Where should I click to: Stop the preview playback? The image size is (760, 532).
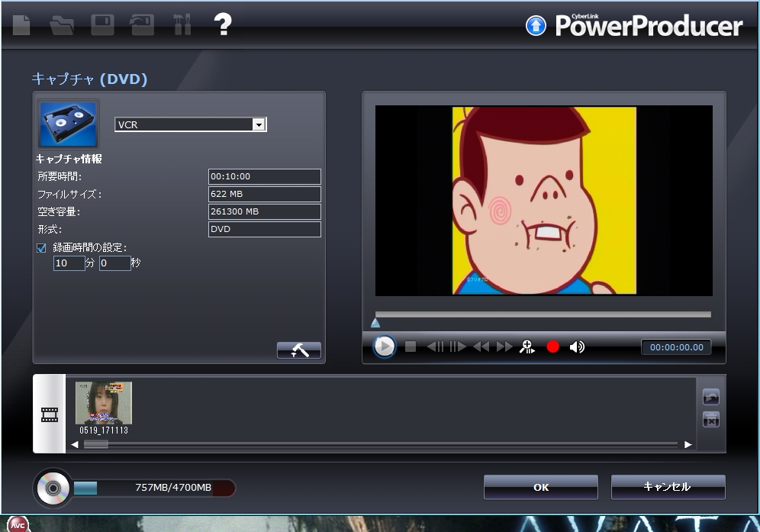(x=411, y=347)
